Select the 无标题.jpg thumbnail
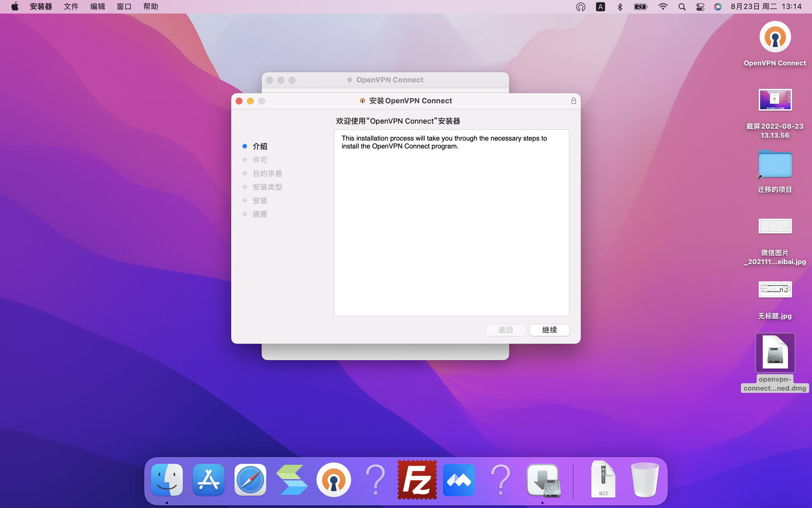Screen dimensions: 812x508 tap(775, 289)
